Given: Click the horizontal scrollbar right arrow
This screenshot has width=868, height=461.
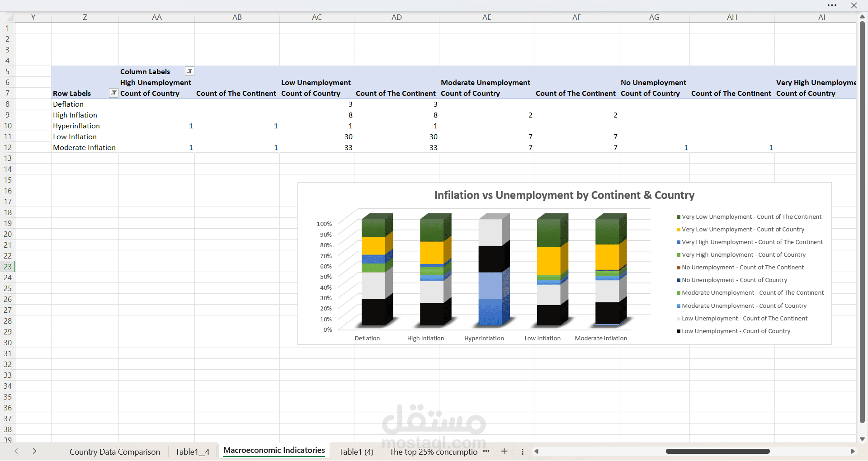Looking at the screenshot, I should coord(853,452).
